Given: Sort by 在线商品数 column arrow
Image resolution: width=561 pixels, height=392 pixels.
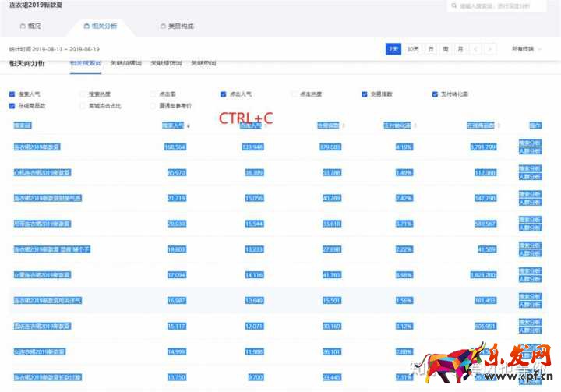Looking at the screenshot, I should click(499, 125).
